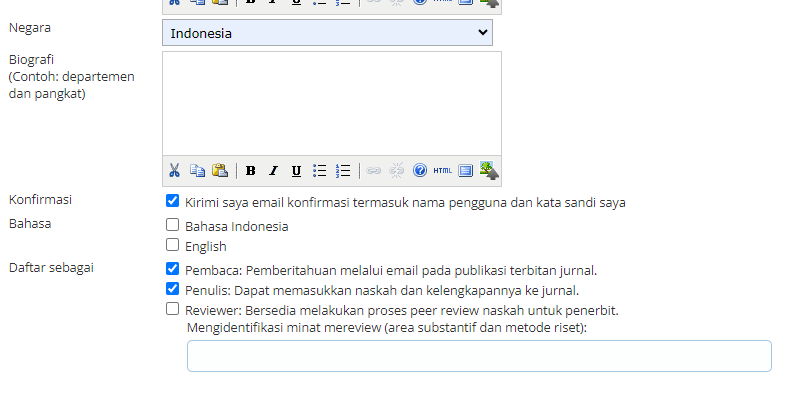The image size is (787, 393).
Task: Open the Negara dropdown showing Indonesia
Action: (327, 33)
